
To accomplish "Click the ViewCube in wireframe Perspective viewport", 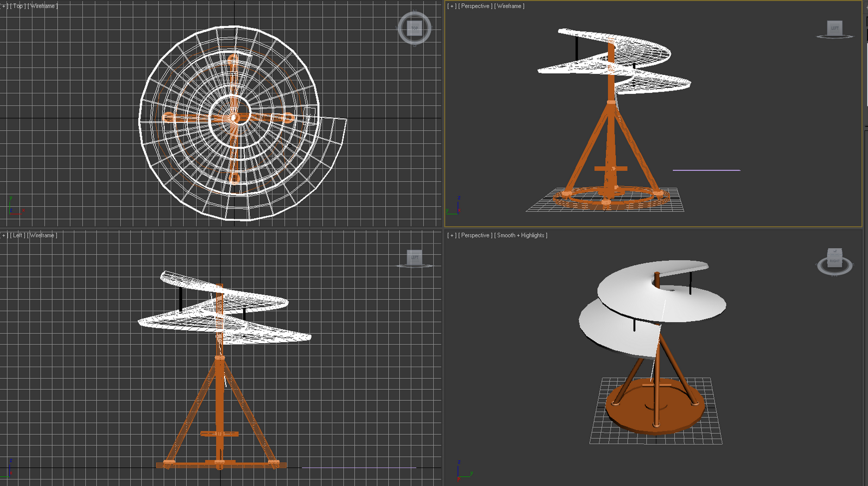I will 834,29.
